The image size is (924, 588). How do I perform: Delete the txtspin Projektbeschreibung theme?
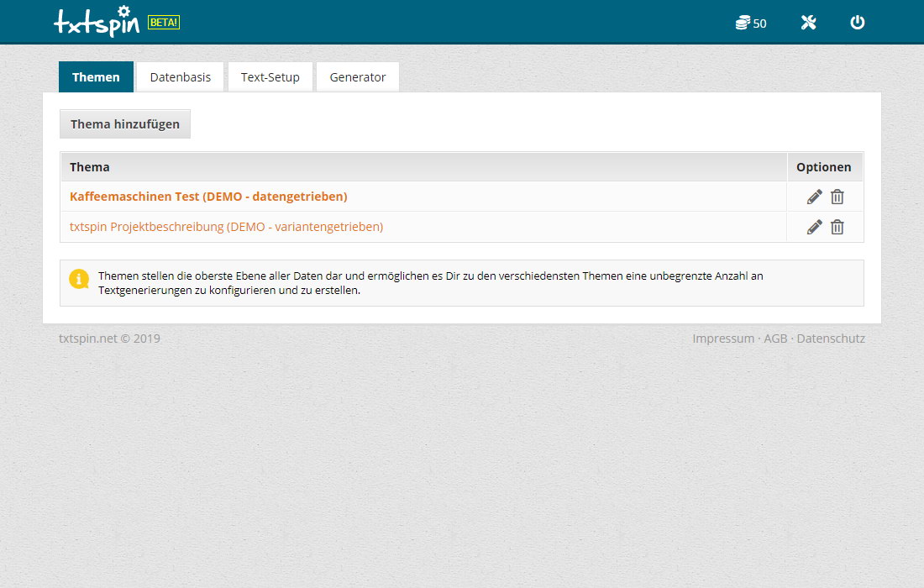837,227
